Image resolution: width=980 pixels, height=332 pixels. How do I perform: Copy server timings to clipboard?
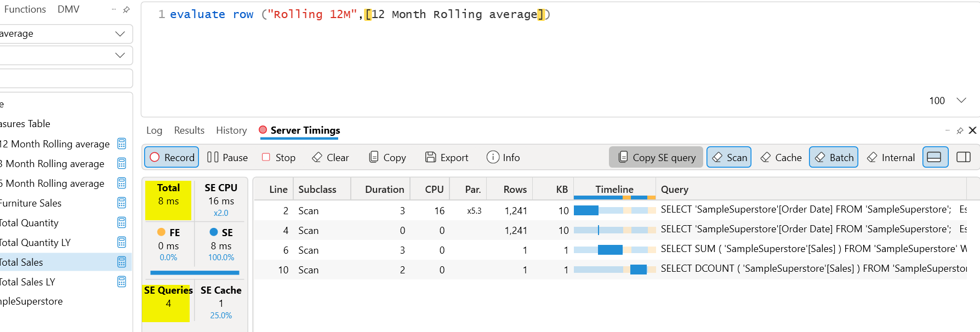coord(388,158)
